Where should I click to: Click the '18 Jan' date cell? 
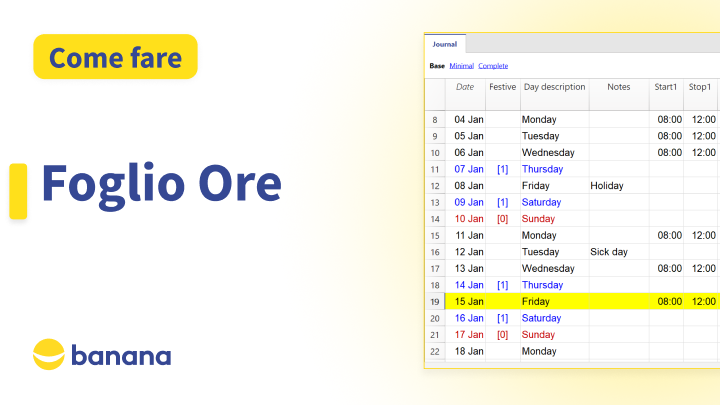pos(466,351)
